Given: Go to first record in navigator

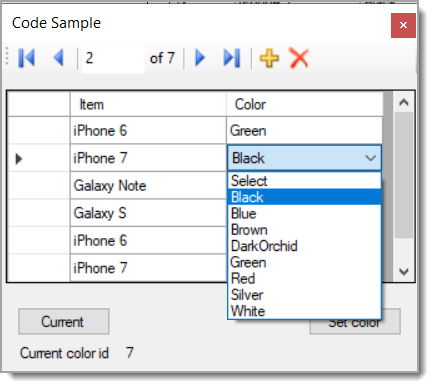Looking at the screenshot, I should click(27, 58).
